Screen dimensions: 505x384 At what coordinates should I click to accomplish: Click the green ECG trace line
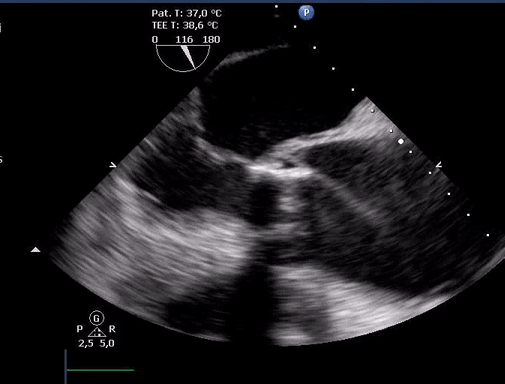click(x=101, y=370)
